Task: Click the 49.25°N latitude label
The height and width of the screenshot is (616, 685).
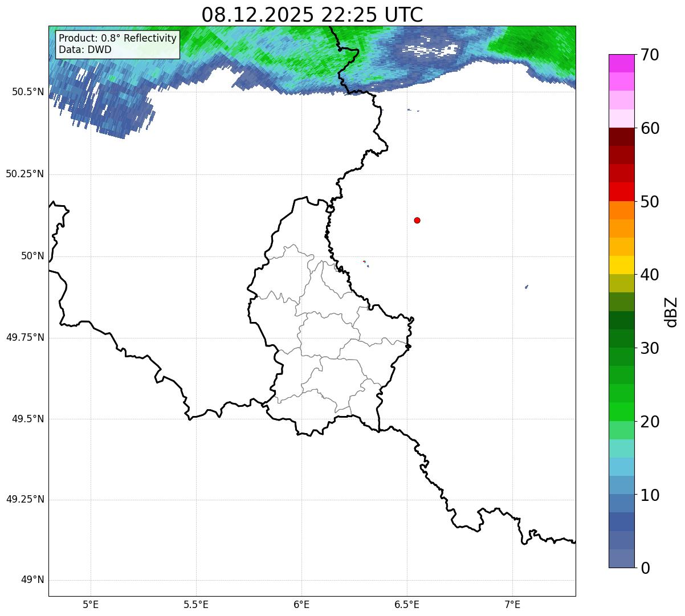Action: pos(25,500)
